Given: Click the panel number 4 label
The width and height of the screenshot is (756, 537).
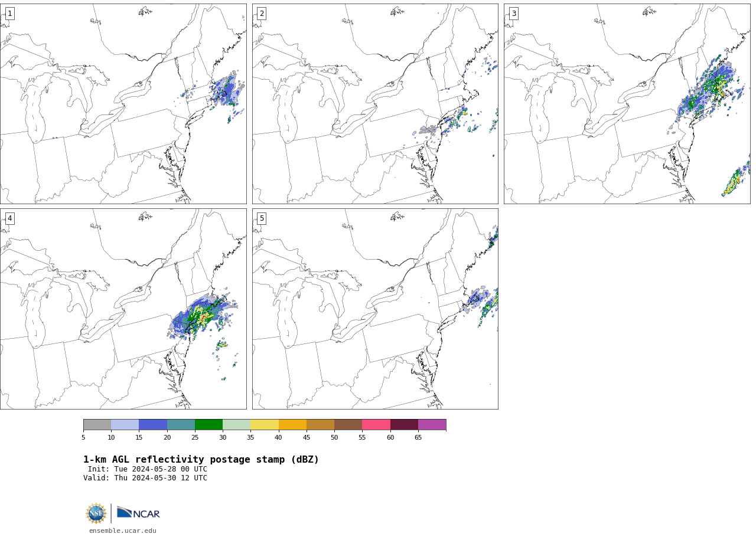Looking at the screenshot, I should click(x=9, y=218).
